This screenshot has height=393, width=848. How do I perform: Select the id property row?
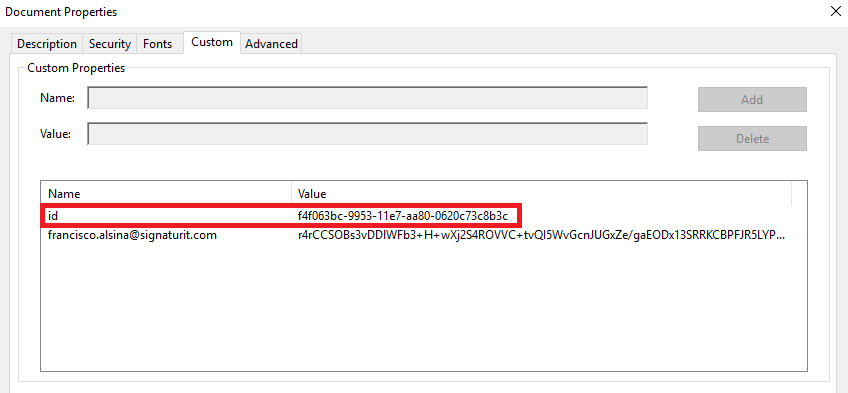point(281,216)
